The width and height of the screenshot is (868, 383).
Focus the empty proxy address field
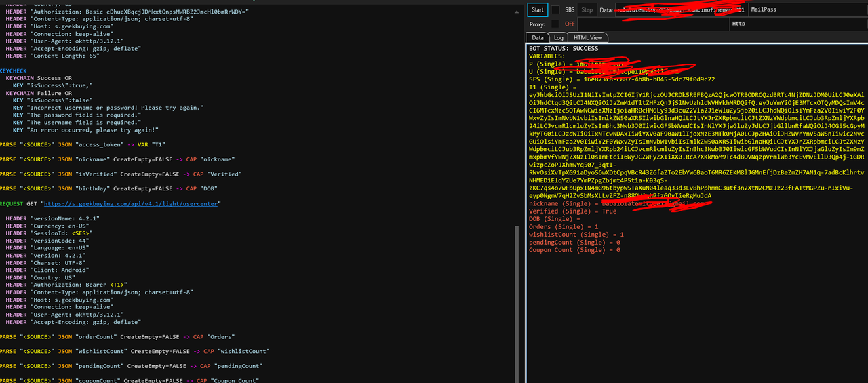point(654,24)
